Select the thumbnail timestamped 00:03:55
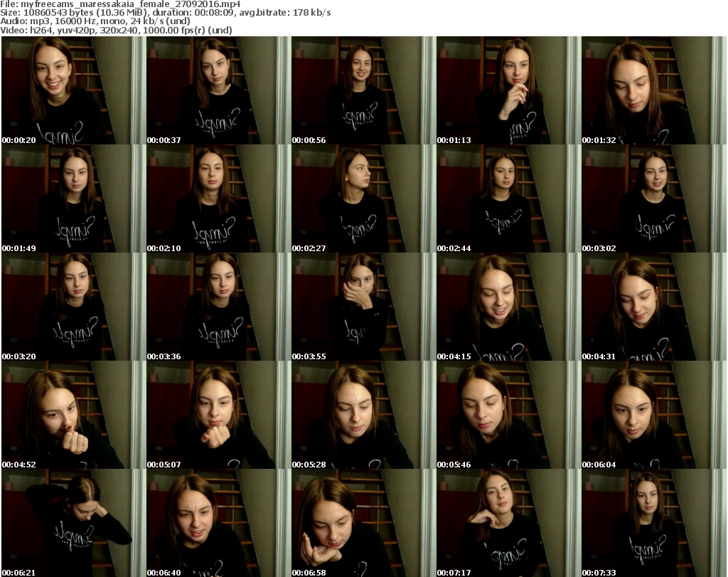Viewport: 728px width, 577px height. (363, 307)
